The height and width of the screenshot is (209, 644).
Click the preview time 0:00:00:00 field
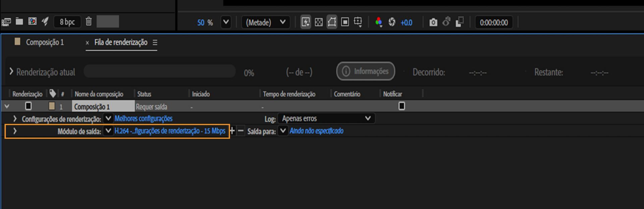click(494, 23)
